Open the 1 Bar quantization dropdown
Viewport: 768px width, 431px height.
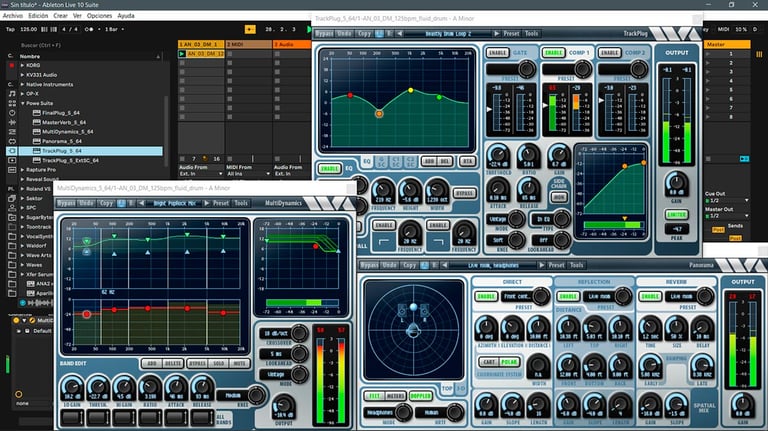[115, 29]
